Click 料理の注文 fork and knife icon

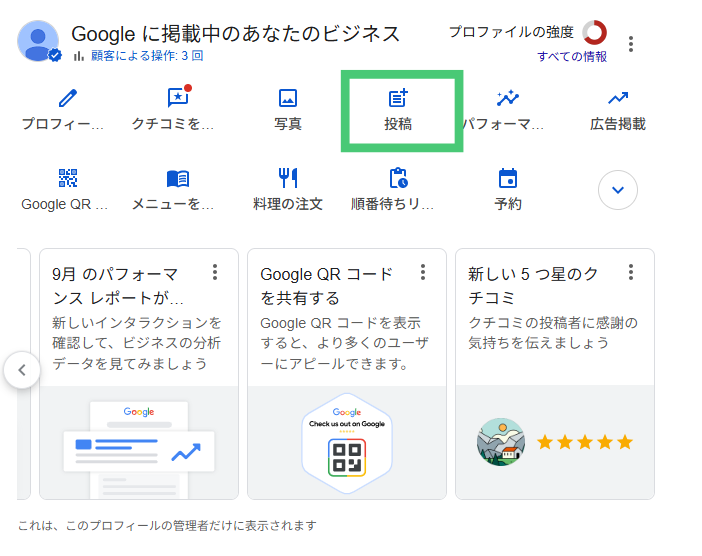click(x=288, y=178)
